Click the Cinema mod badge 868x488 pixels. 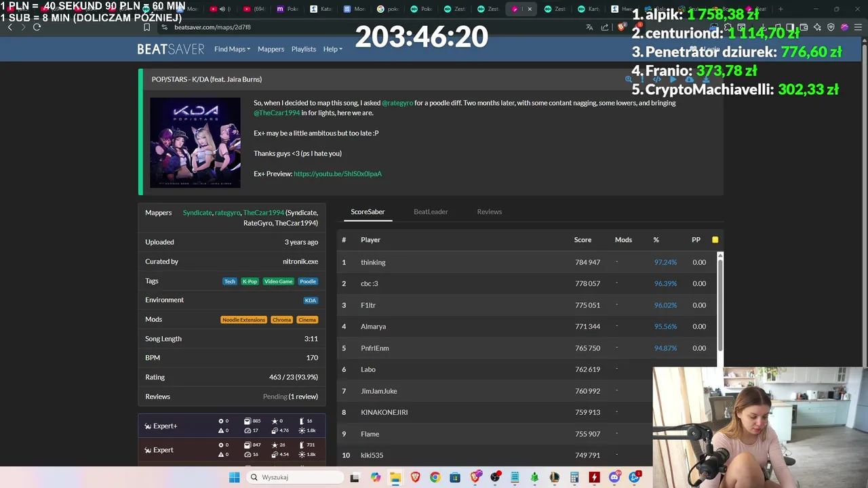(x=307, y=320)
